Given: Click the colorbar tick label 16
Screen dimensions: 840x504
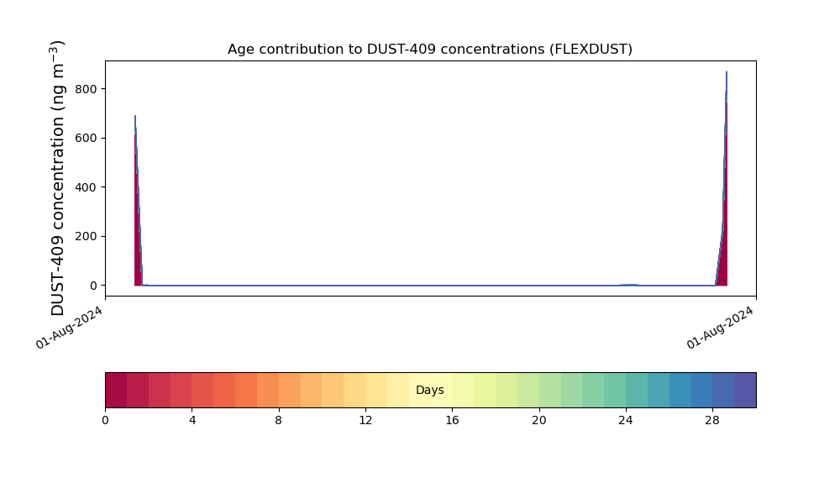Looking at the screenshot, I should [x=452, y=420].
